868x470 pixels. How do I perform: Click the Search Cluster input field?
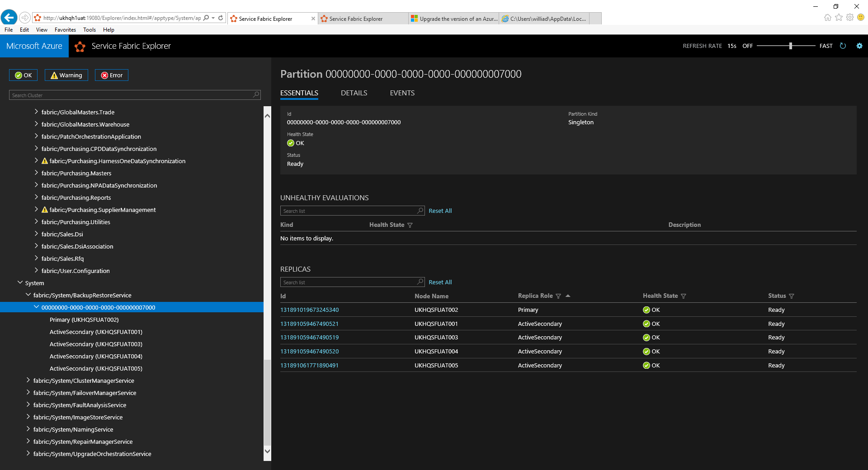135,95
